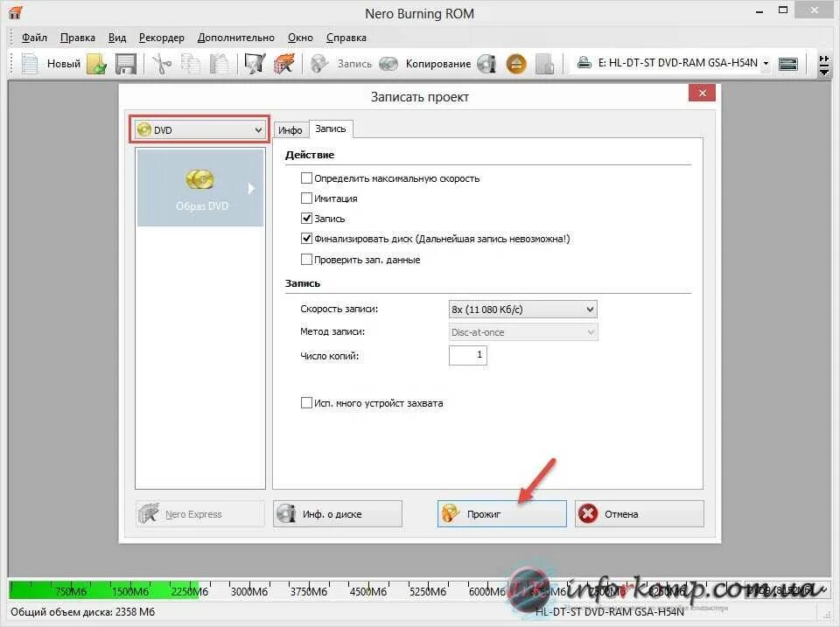Image resolution: width=840 pixels, height=627 pixels.
Task: Click the copy pages icon in the toolbar
Action: click(x=191, y=64)
